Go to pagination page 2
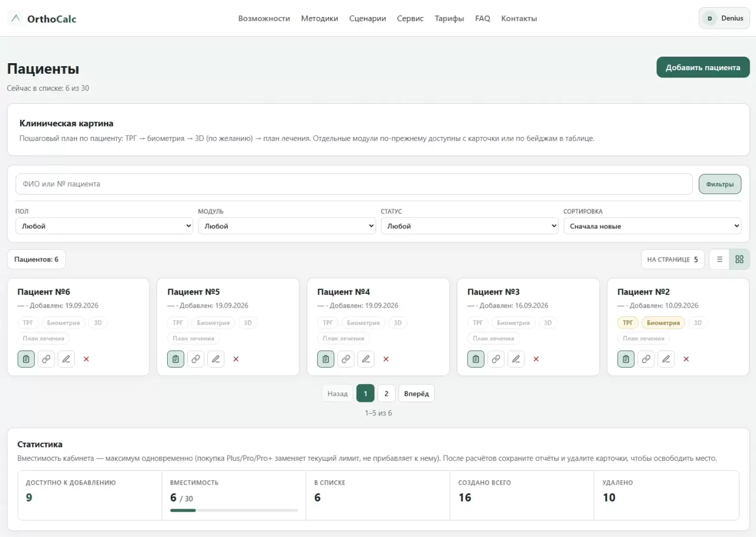 (x=386, y=394)
